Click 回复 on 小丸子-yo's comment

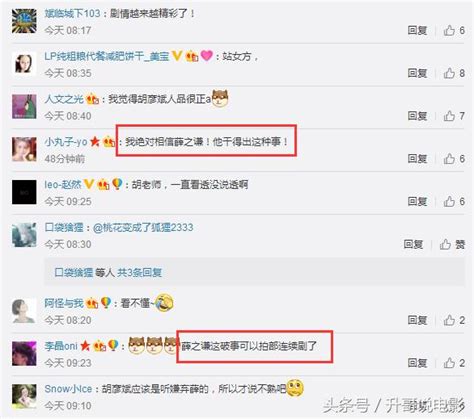pos(417,158)
